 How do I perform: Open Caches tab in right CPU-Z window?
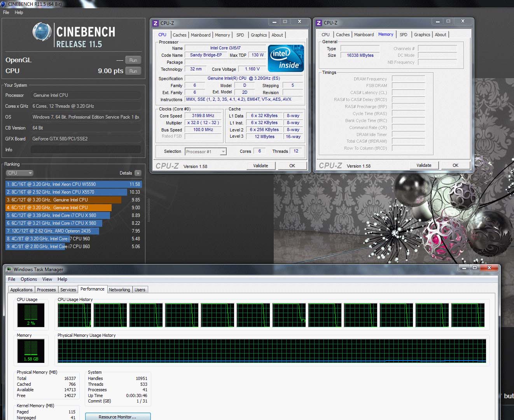point(343,35)
